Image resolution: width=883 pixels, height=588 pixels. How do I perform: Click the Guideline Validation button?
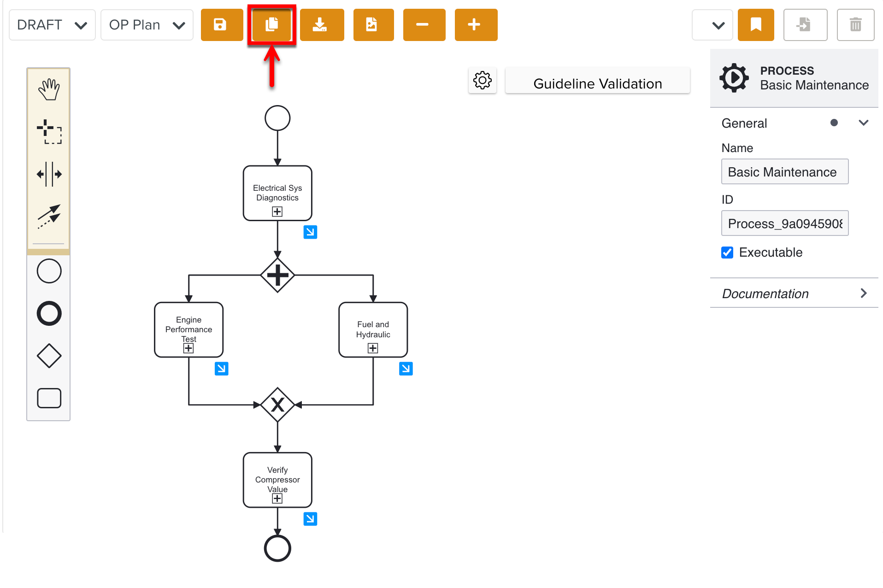(x=597, y=83)
